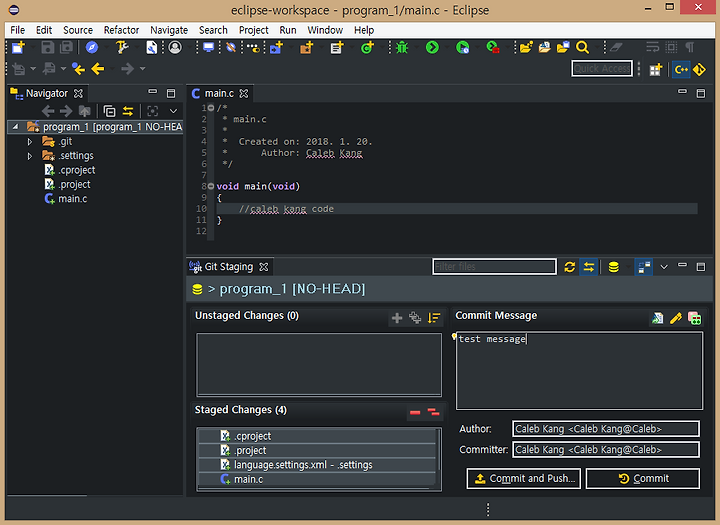The image size is (720, 525).
Task: Click Add selected files to index plus icon
Action: click(x=397, y=318)
